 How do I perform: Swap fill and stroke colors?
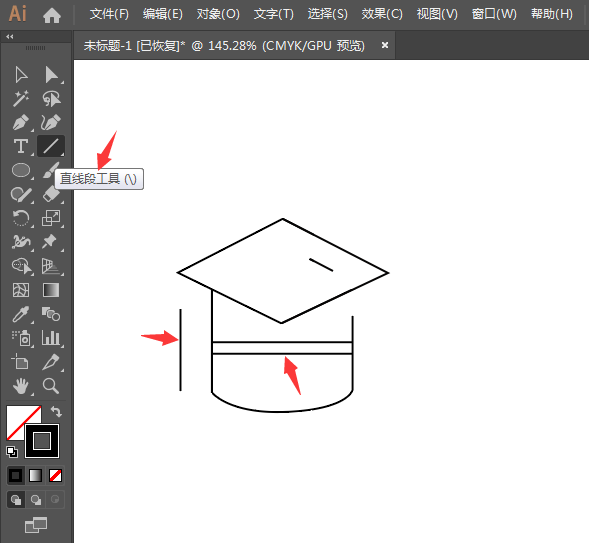coord(56,412)
